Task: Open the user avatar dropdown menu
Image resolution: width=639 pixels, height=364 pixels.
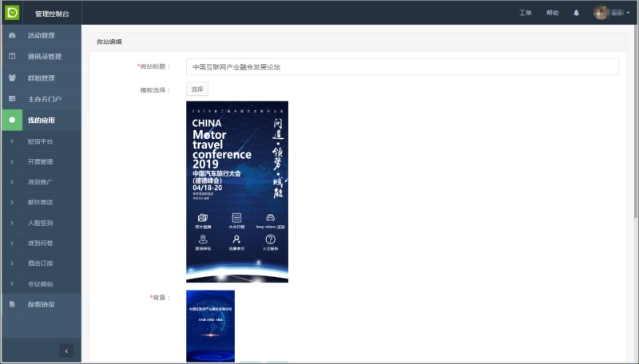Action: [611, 14]
